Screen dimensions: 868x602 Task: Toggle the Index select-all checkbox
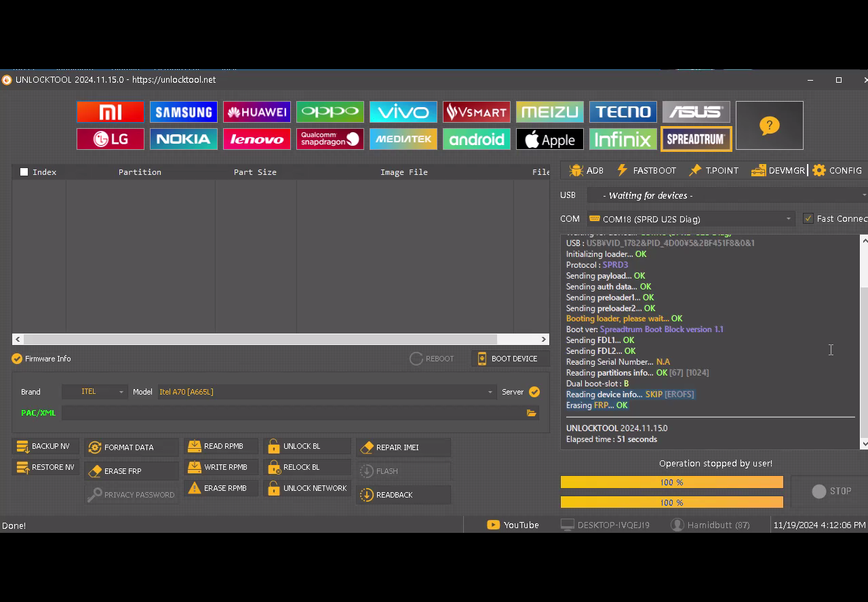(24, 172)
